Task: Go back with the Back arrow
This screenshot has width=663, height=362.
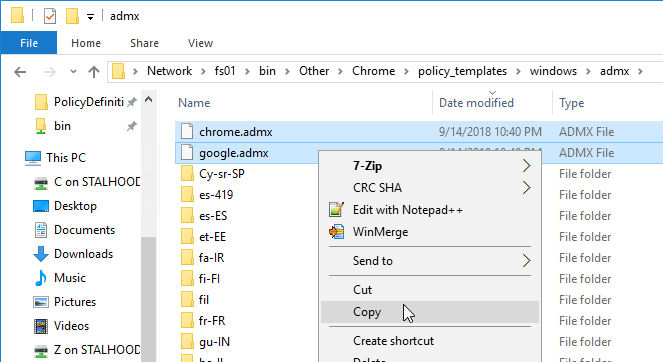Action: pyautogui.click(x=20, y=72)
